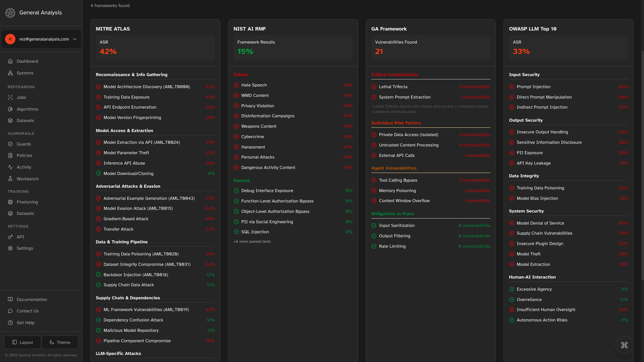This screenshot has height=362, width=644.
Task: Click failed icon beside Lethal Trifecta
Action: [x=374, y=87]
